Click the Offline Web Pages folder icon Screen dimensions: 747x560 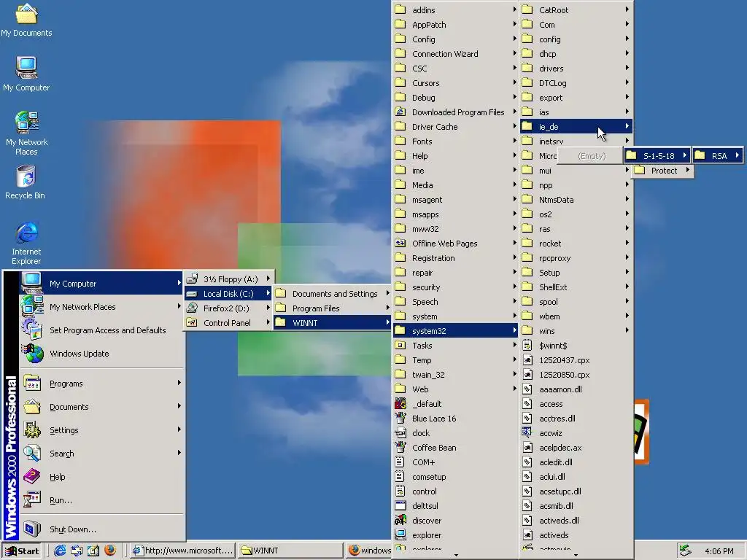coord(400,244)
